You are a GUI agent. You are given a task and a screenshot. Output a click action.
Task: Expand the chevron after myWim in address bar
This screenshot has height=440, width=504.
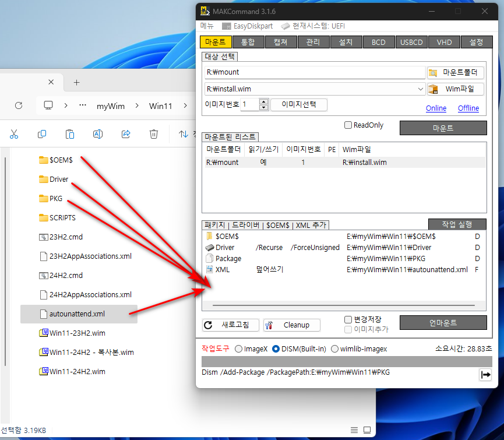click(137, 105)
